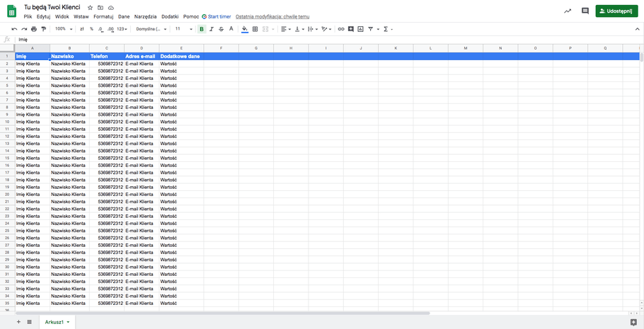The image size is (644, 329).
Task: Click the undo icon in toolbar
Action: 14,29
